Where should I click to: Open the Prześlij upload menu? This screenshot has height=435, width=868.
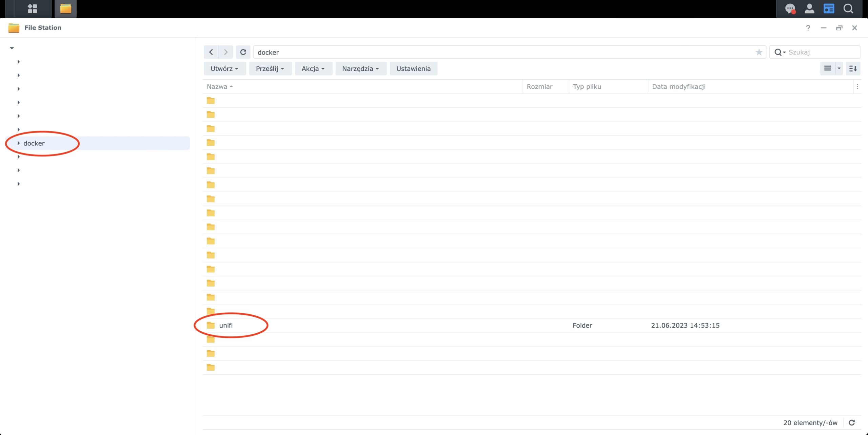tap(270, 68)
